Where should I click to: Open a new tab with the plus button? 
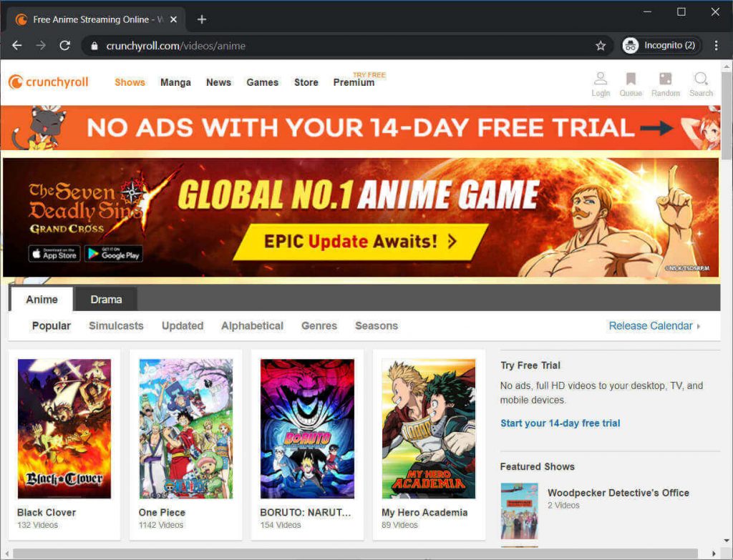(201, 19)
